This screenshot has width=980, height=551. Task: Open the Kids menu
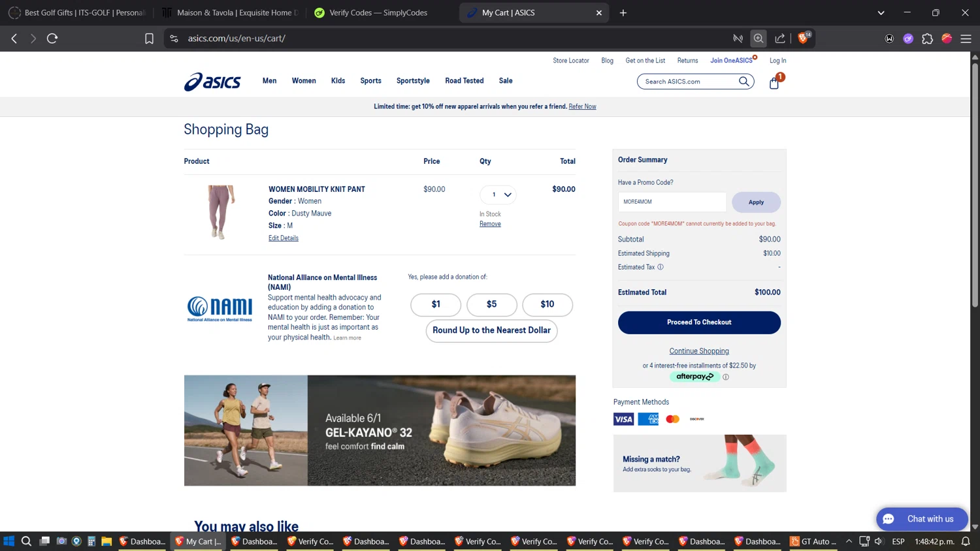(338, 81)
